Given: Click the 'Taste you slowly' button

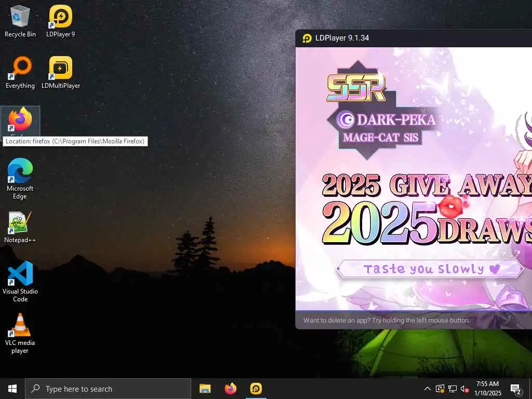Looking at the screenshot, I should pyautogui.click(x=430, y=269).
